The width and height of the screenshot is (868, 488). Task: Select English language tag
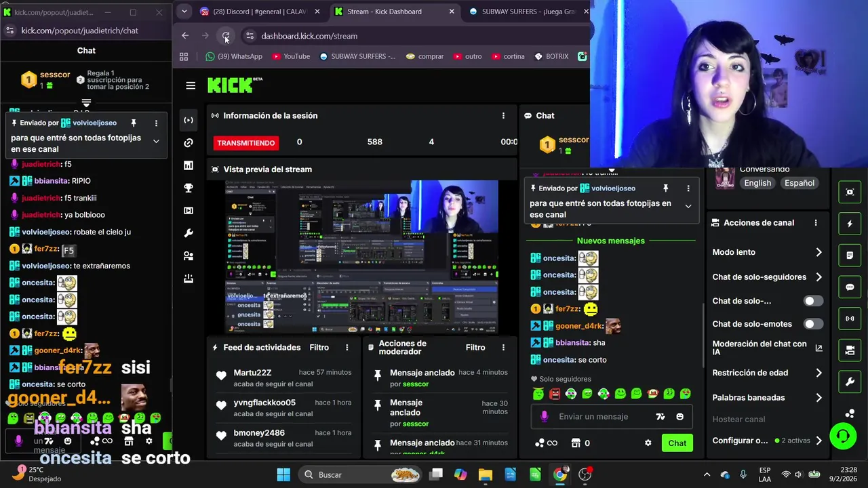click(757, 183)
